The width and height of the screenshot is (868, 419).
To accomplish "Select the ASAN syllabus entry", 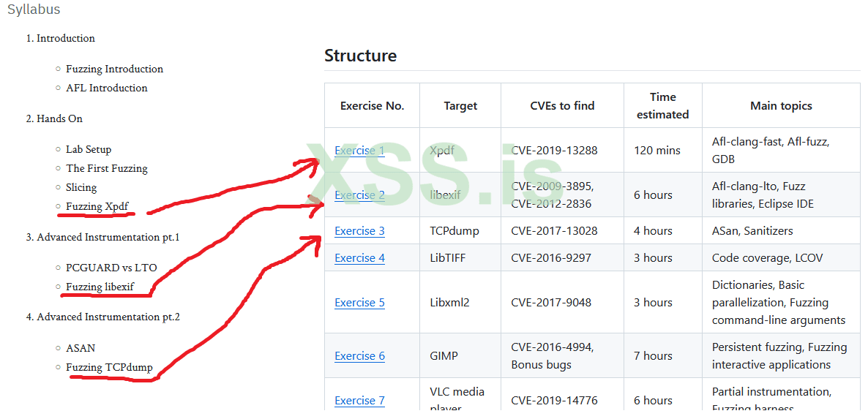I will pos(81,348).
